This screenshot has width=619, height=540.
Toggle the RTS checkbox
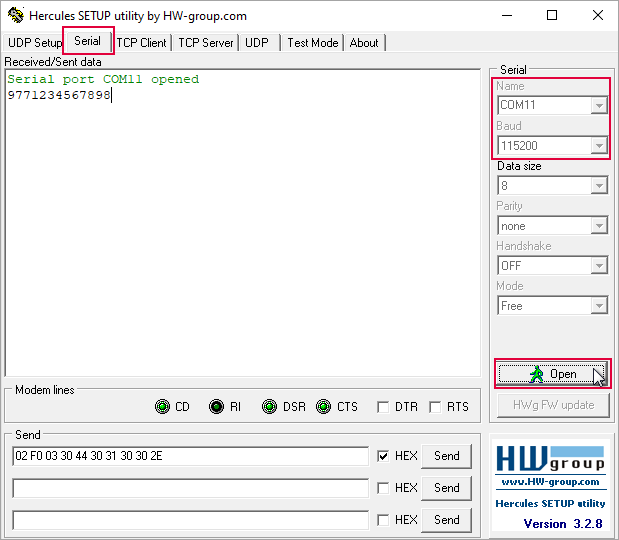pos(435,407)
